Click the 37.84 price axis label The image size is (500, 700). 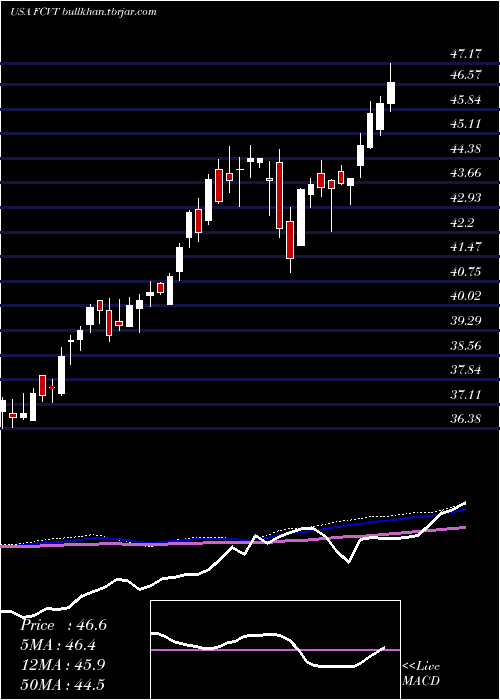pyautogui.click(x=466, y=370)
